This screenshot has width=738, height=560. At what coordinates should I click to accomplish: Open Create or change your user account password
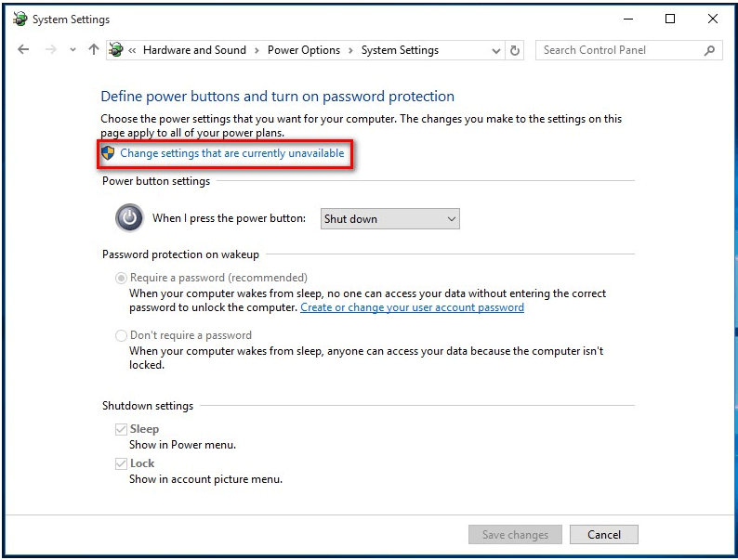click(412, 307)
